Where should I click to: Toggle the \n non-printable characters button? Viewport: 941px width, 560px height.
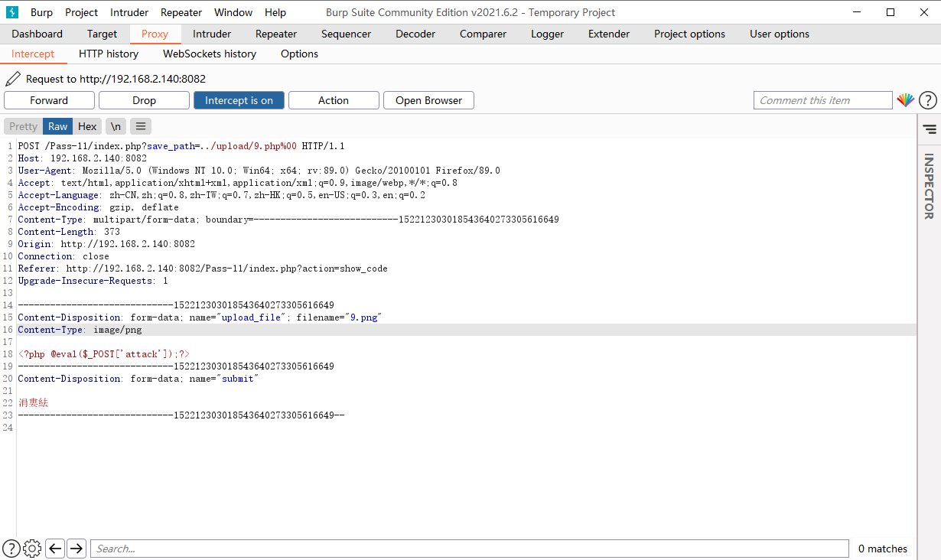pyautogui.click(x=115, y=126)
